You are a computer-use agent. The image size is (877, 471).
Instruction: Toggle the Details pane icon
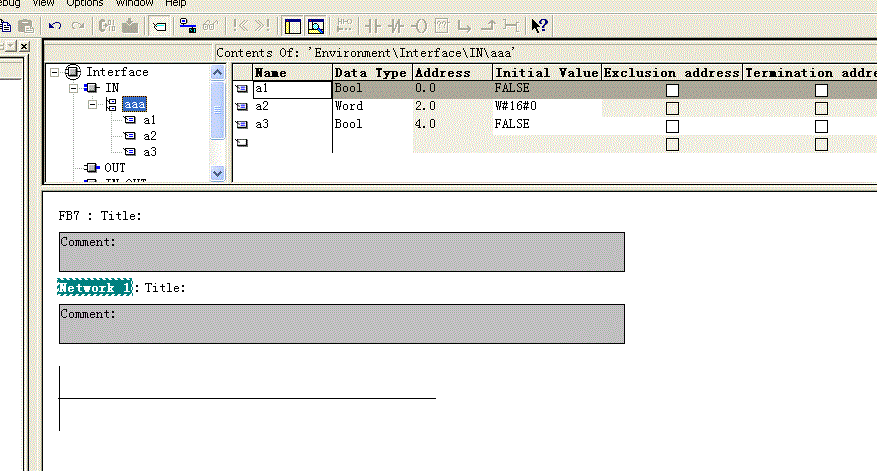(x=316, y=26)
